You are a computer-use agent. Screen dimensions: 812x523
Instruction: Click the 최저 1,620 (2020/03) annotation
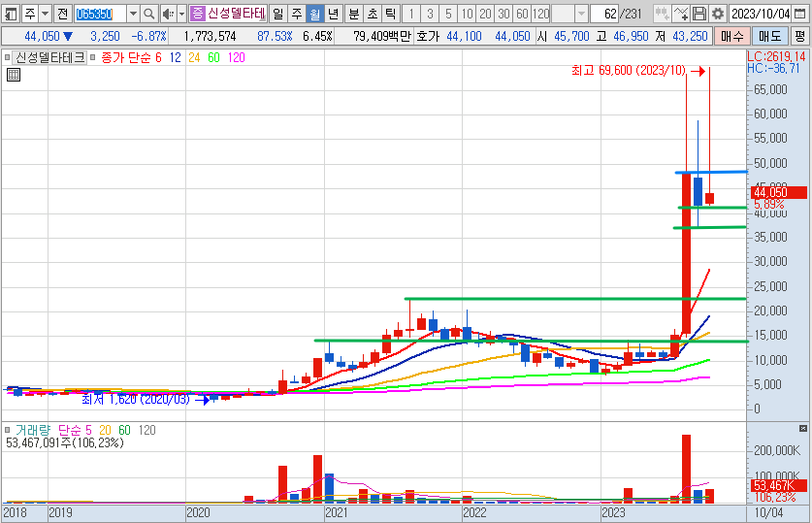tap(136, 399)
